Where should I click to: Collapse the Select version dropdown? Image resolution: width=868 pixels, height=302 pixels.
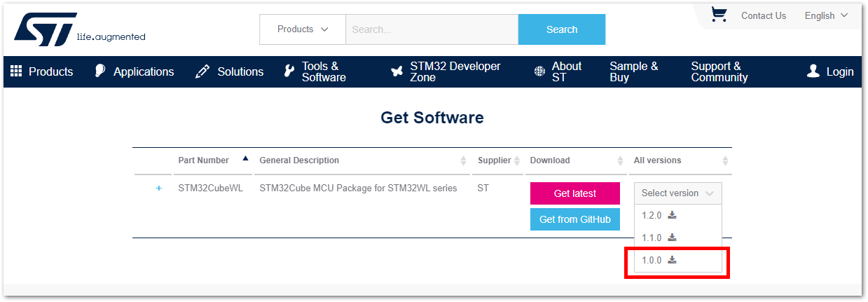[x=678, y=193]
